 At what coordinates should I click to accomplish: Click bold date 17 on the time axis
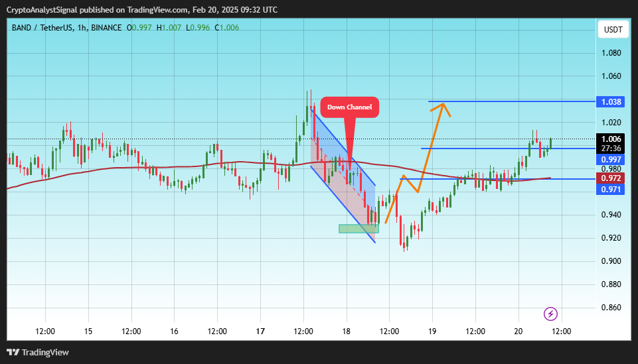[x=260, y=332]
